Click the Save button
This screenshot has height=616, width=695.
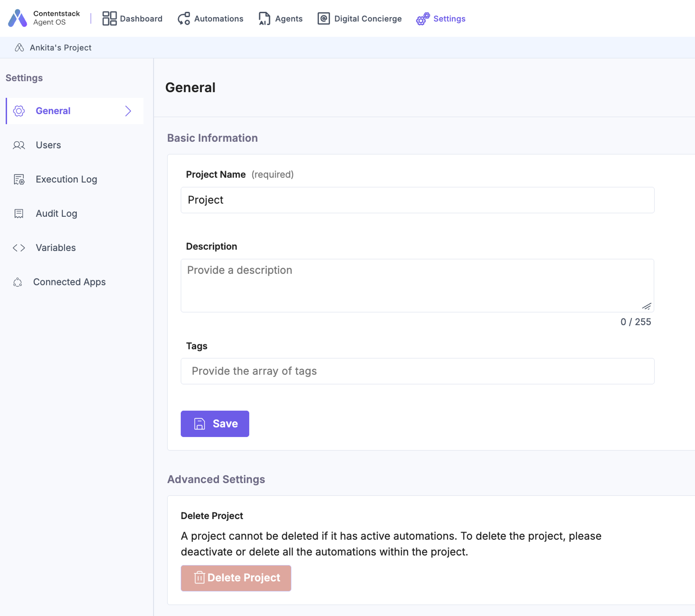click(215, 424)
